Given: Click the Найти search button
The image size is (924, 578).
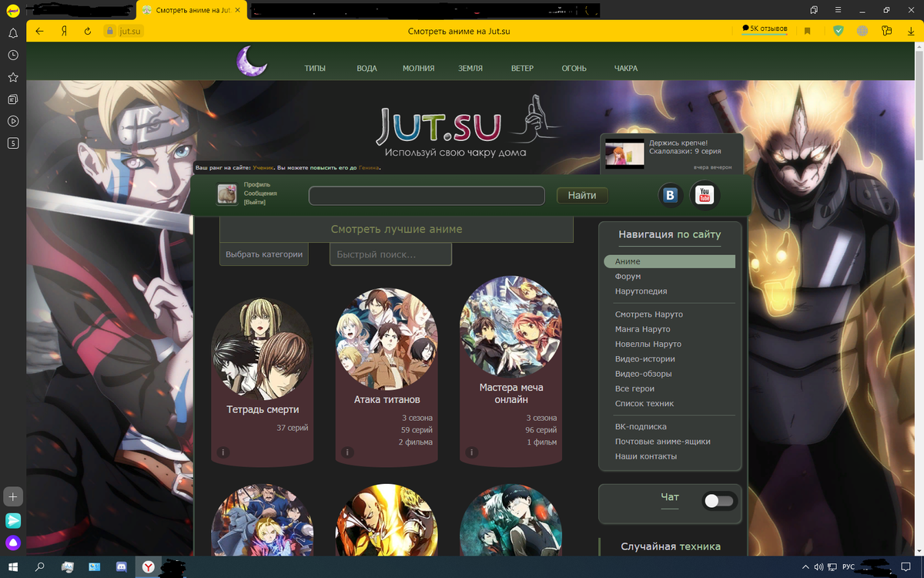Looking at the screenshot, I should [x=582, y=196].
